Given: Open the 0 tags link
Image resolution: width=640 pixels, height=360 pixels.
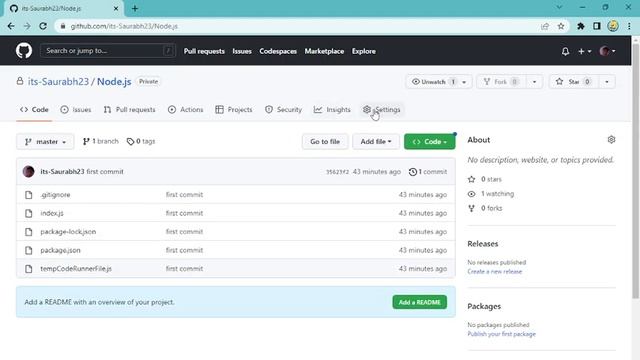Looking at the screenshot, I should (141, 141).
